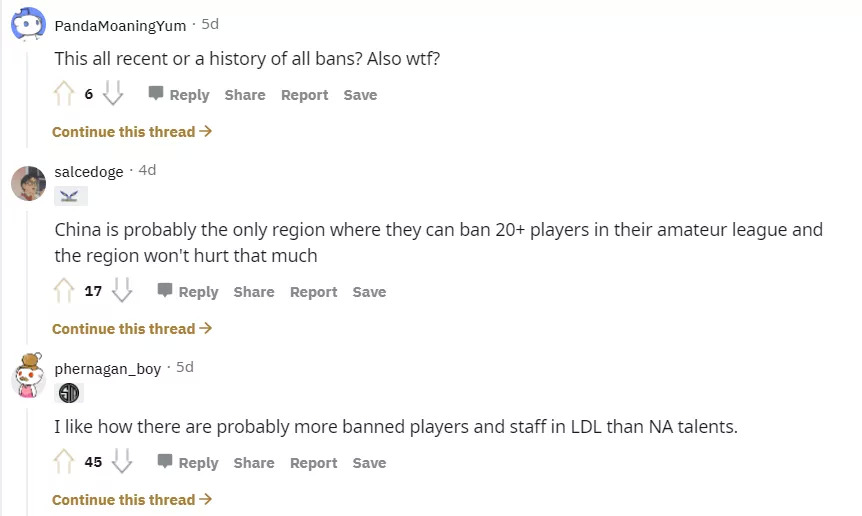Upvote salcedoge's comment
Image resolution: width=862 pixels, height=516 pixels.
pyautogui.click(x=64, y=291)
